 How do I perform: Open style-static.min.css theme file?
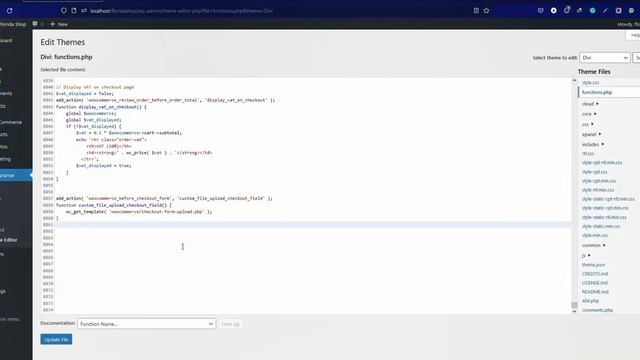[601, 226]
